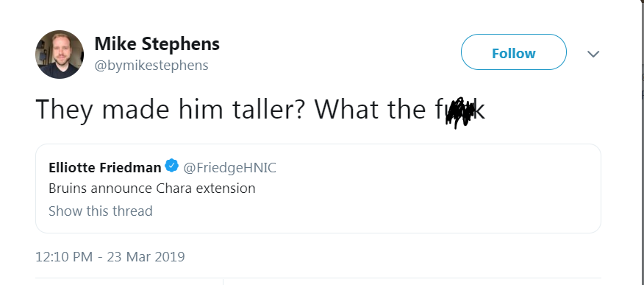Open Mike Stephens' profile picture
Viewport: 644px width, 285px height.
[x=60, y=54]
